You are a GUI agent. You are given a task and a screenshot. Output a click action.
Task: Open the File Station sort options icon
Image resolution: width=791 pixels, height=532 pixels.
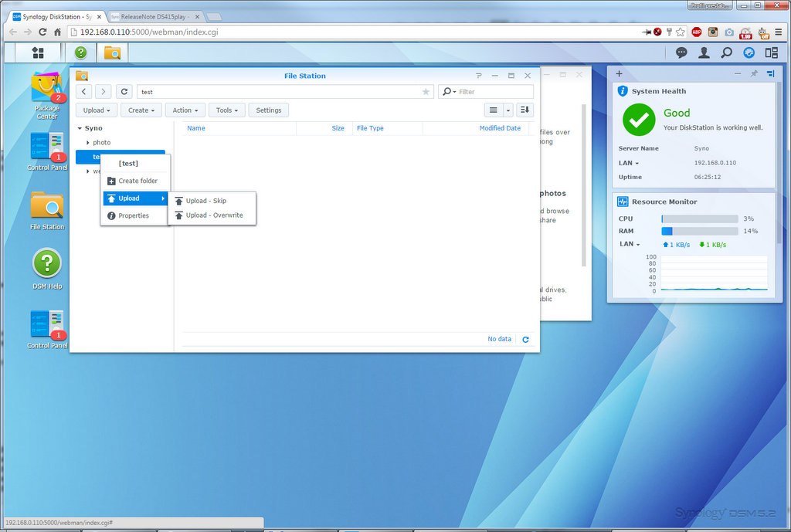pos(525,110)
